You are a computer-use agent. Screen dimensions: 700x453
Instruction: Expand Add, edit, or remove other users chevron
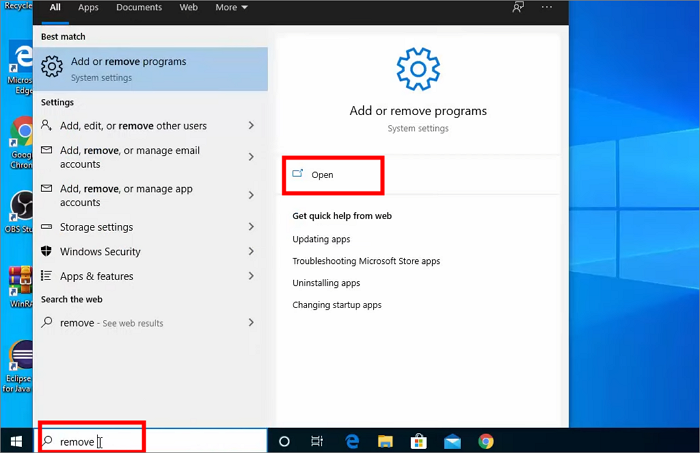(x=251, y=125)
